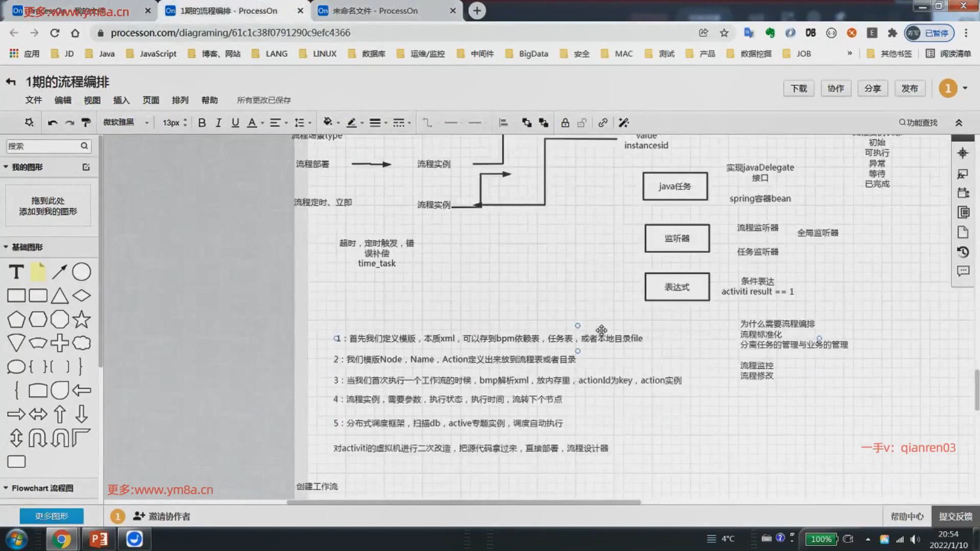This screenshot has height=551, width=980.
Task: Toggle italic formatting
Action: (218, 122)
